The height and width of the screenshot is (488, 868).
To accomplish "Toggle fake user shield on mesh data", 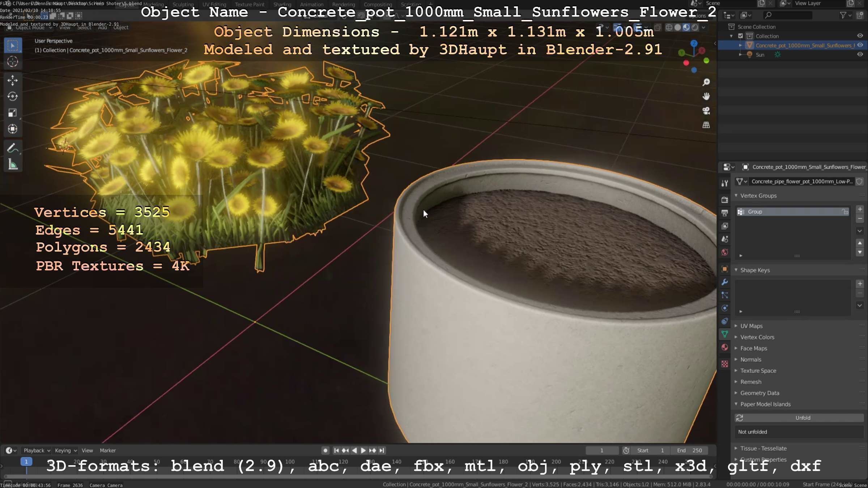I will (860, 181).
